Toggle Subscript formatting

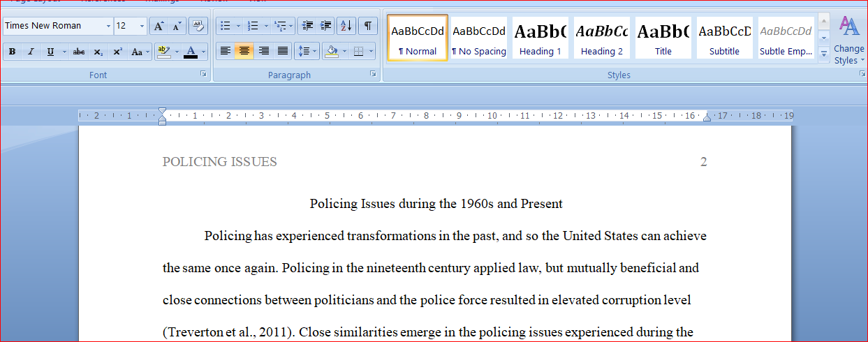click(98, 52)
